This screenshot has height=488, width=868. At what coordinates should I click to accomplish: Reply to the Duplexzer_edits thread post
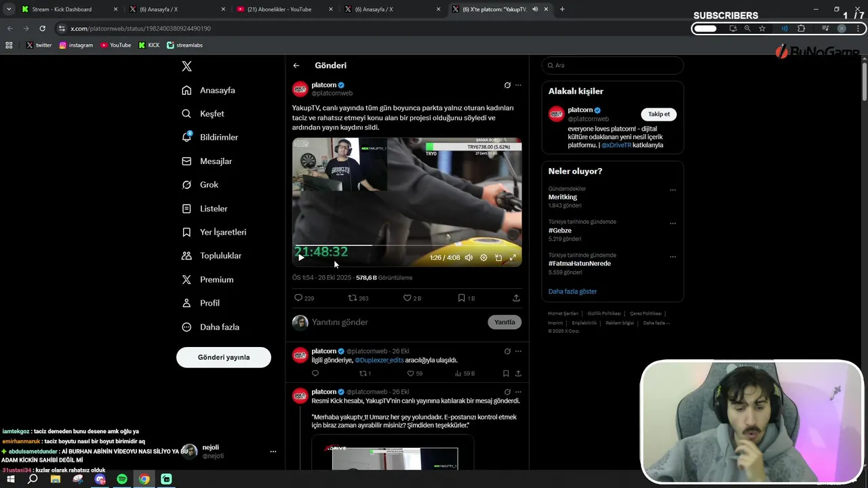[x=315, y=373]
